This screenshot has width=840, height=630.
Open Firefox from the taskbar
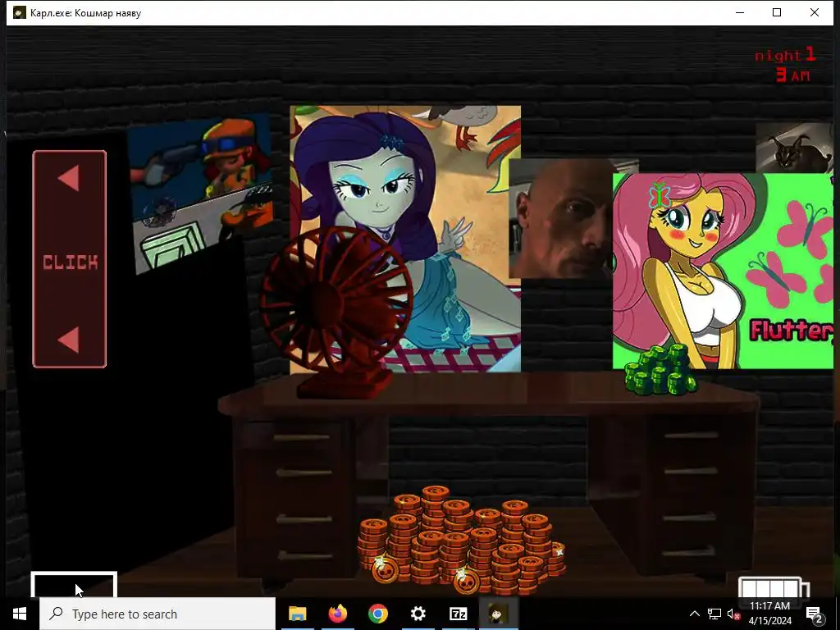pyautogui.click(x=337, y=614)
